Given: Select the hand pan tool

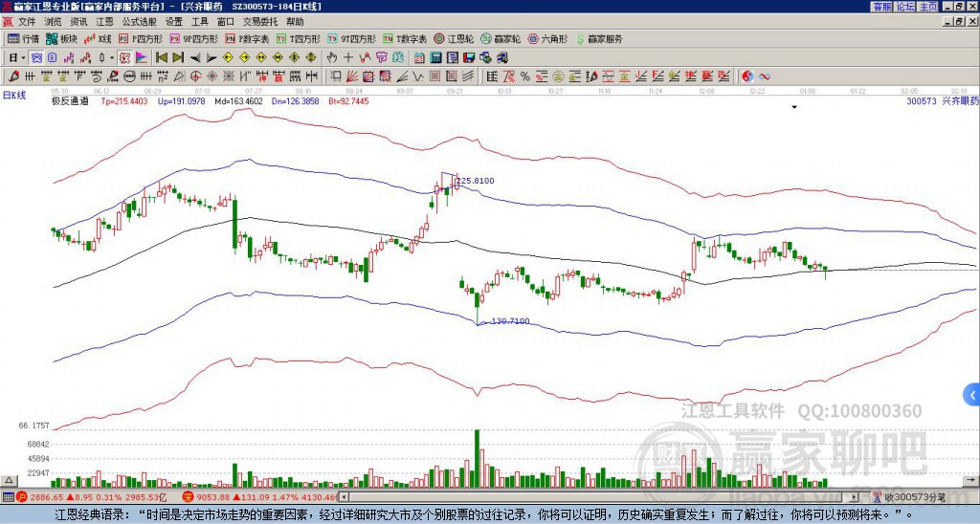Looking at the screenshot, I should click(332, 57).
